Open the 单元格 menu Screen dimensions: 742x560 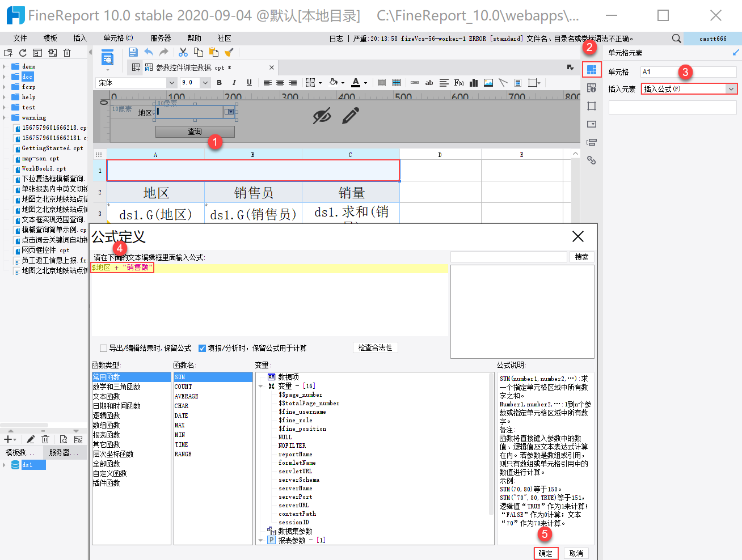pos(118,39)
